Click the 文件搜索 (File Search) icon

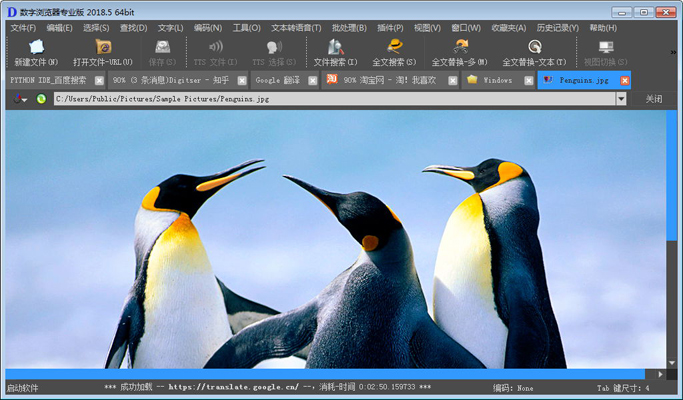point(335,47)
